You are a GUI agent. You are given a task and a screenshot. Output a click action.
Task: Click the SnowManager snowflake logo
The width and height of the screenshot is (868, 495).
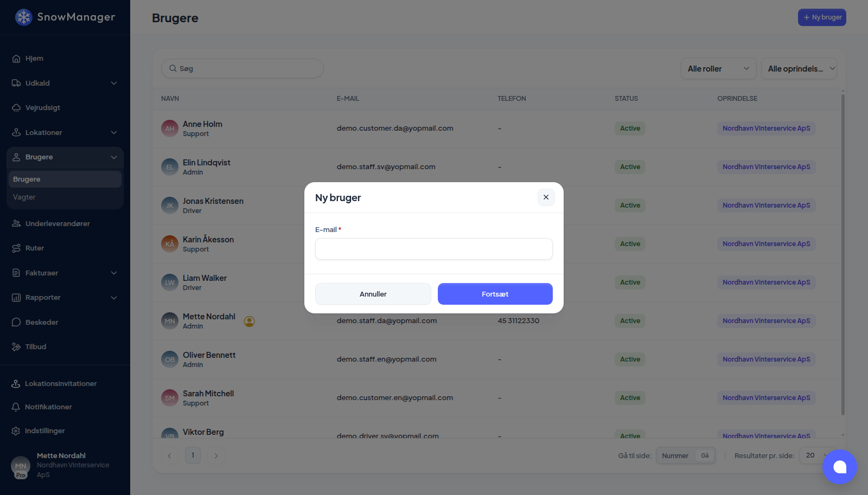pos(23,17)
